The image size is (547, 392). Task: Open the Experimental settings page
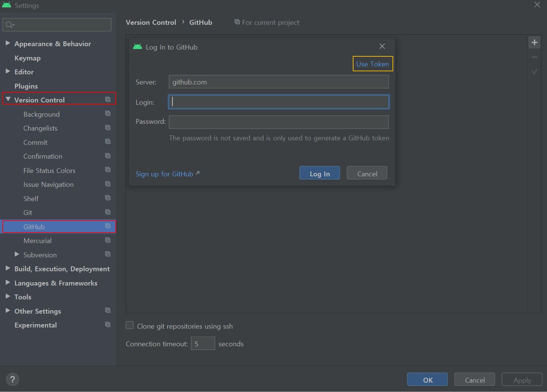click(x=36, y=325)
